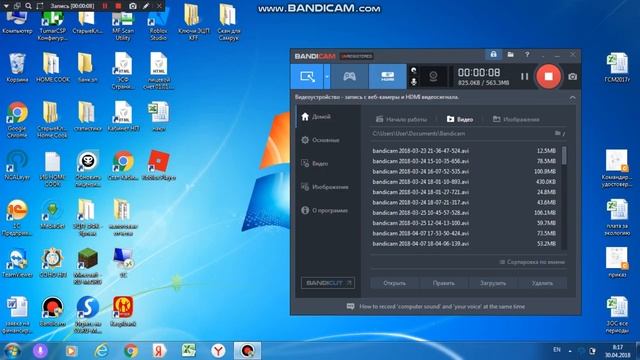Screen dimensions: 640x360
Task: Click the EN language indicator in tray
Action: (557, 350)
